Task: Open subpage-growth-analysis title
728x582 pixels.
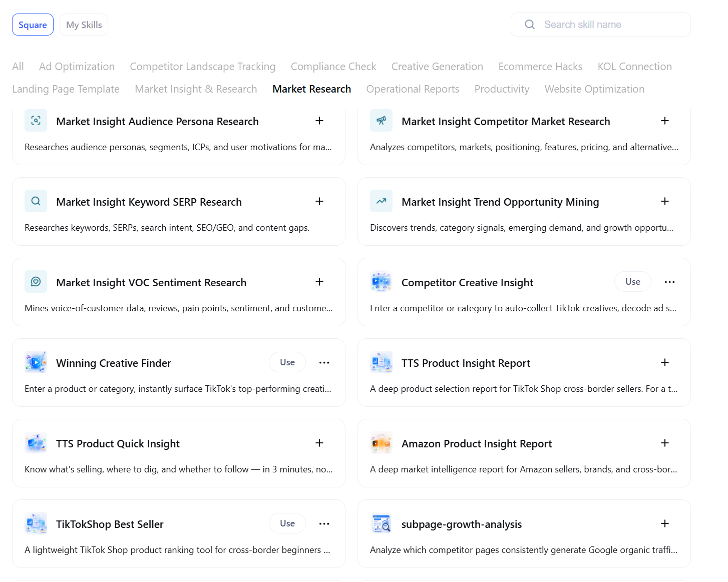Action: 462,524
